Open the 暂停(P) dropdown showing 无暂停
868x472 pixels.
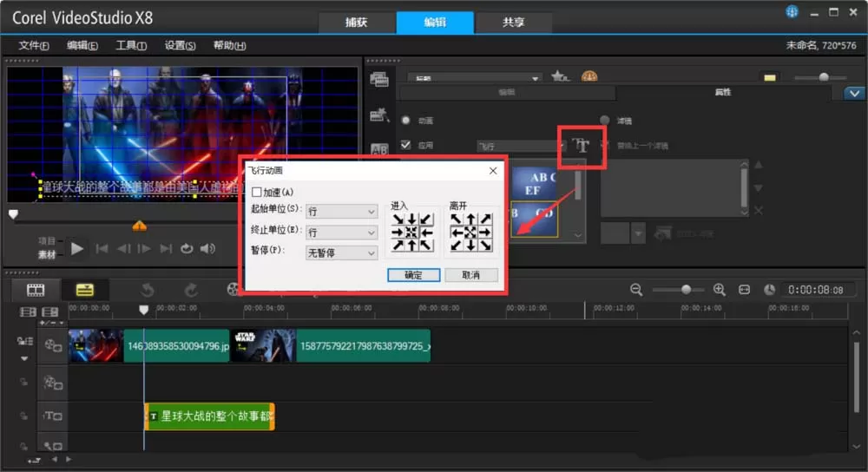coord(341,252)
